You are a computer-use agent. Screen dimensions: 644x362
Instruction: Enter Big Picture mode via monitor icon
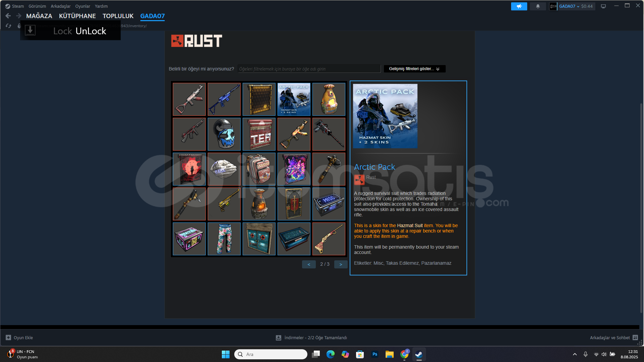[x=603, y=6]
